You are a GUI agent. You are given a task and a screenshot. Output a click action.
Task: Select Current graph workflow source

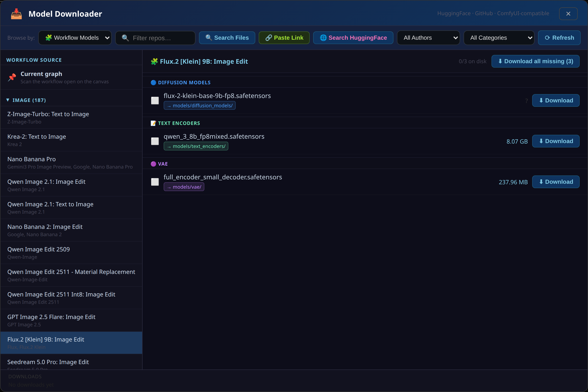(x=71, y=77)
